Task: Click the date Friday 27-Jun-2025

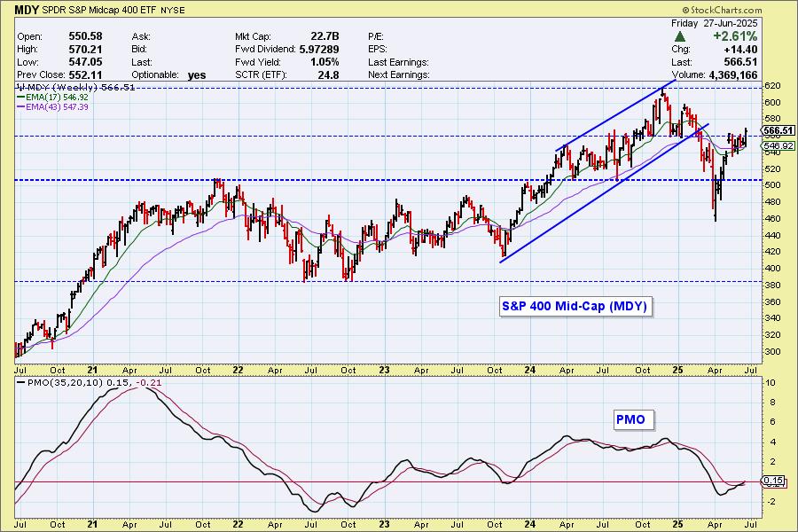Action: pos(715,23)
